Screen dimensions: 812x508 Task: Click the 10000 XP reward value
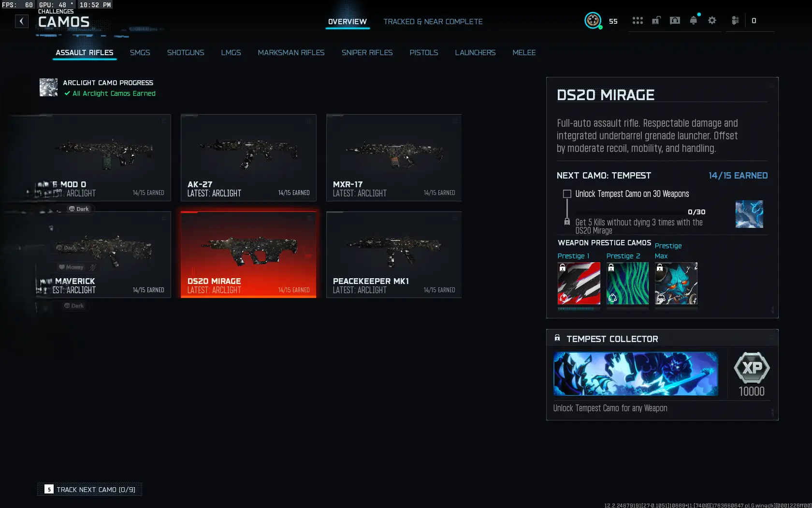(x=752, y=391)
